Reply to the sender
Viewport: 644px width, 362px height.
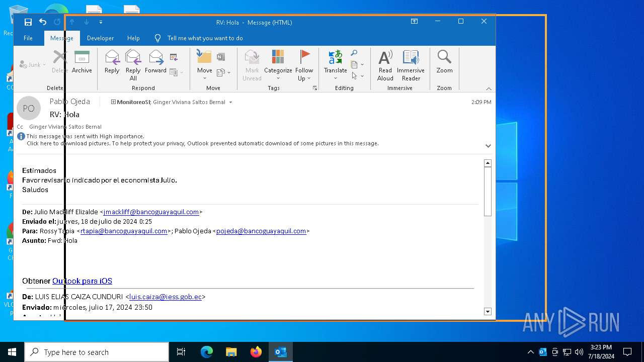pyautogui.click(x=112, y=62)
